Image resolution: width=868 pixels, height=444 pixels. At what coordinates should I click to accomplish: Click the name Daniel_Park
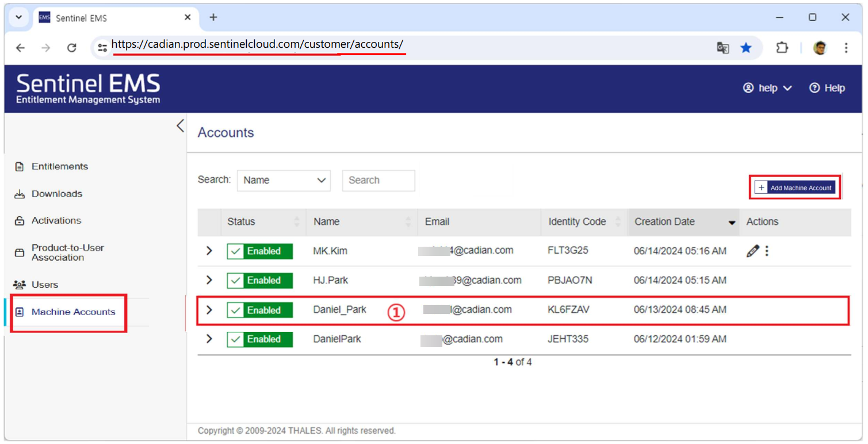pyautogui.click(x=340, y=309)
